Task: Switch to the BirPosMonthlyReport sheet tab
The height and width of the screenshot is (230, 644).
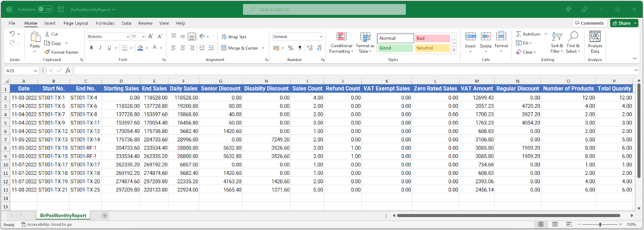Action: click(63, 215)
